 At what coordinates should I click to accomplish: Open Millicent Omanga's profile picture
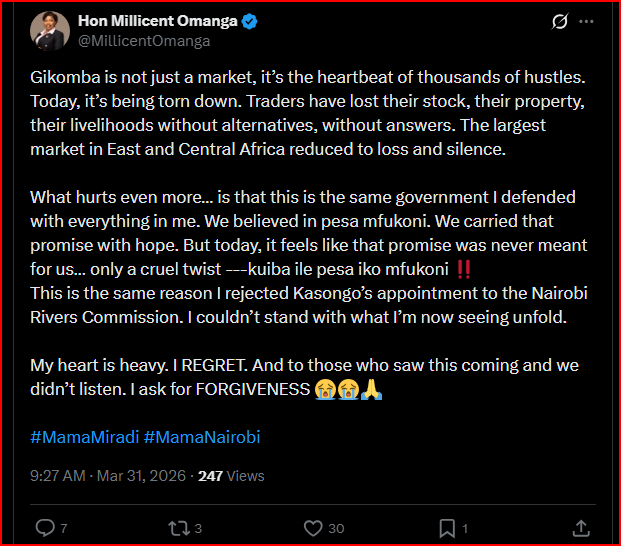point(48,30)
